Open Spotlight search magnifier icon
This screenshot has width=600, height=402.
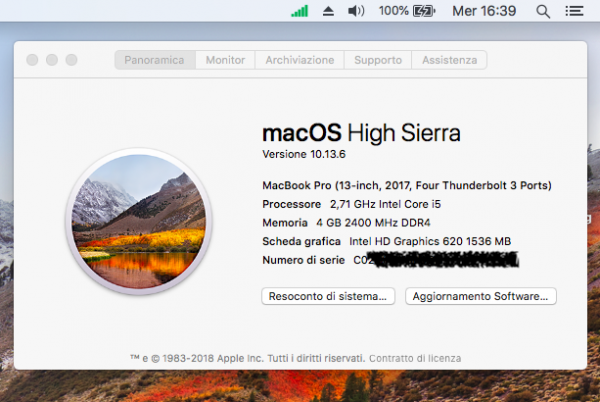click(543, 11)
